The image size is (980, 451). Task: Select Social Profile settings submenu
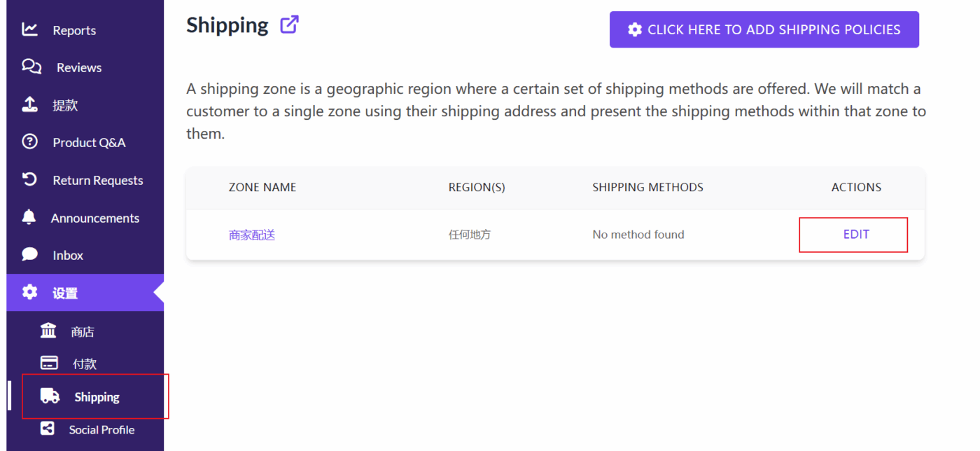tap(101, 429)
